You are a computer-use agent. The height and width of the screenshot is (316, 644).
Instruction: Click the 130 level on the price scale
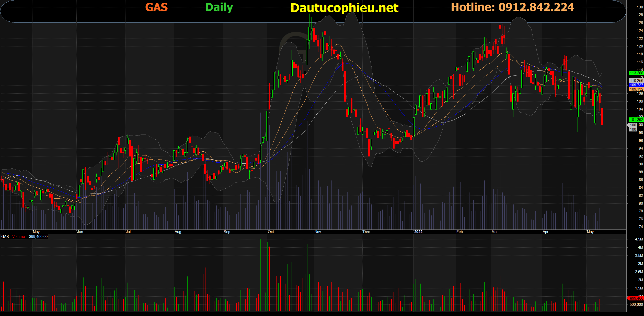[x=639, y=7]
